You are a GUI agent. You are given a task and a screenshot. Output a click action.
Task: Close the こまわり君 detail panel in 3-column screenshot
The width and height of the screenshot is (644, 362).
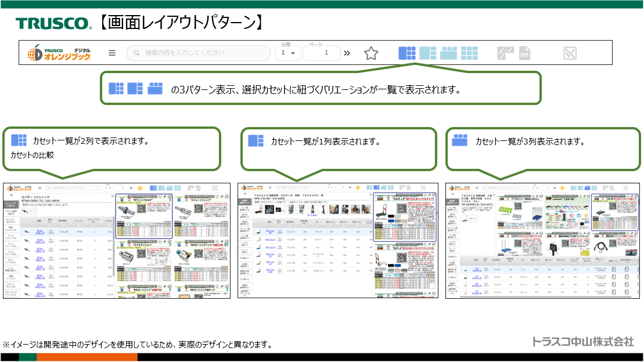[494, 196]
